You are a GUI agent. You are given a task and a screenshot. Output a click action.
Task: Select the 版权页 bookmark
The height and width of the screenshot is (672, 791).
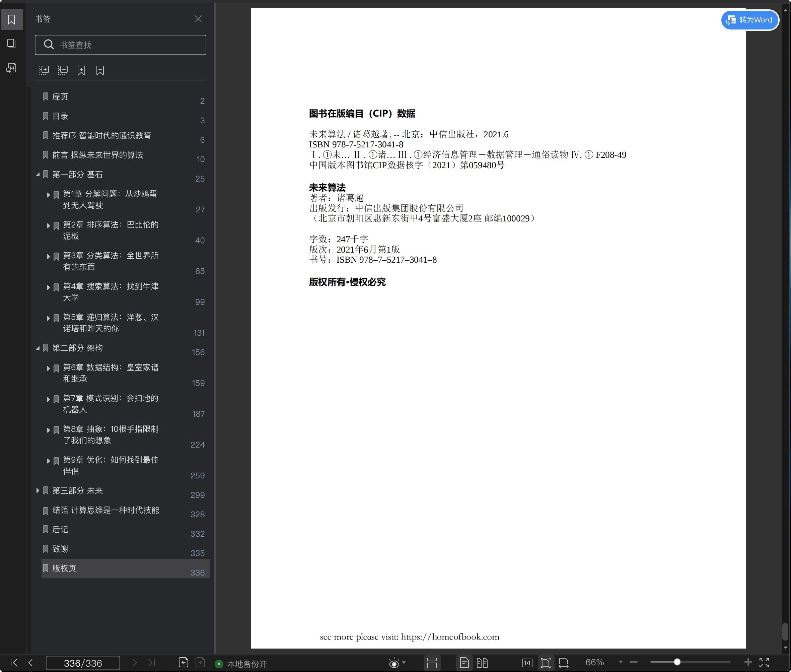point(126,568)
